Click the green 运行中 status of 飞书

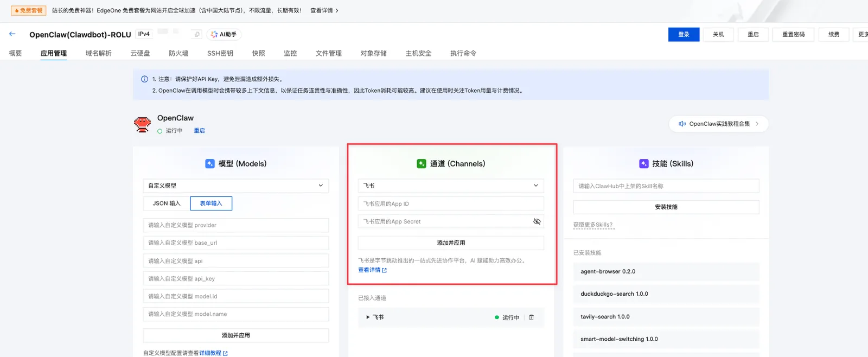(507, 317)
